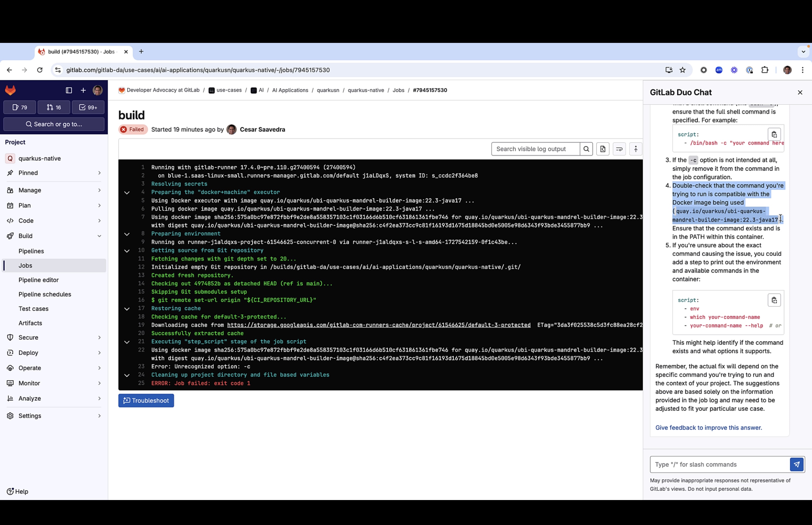This screenshot has height=525, width=812.
Task: Open the raw job log icon
Action: pyautogui.click(x=602, y=149)
